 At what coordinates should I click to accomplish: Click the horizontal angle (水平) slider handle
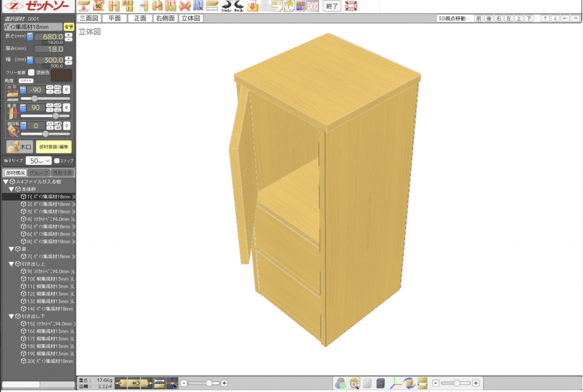coord(35,98)
